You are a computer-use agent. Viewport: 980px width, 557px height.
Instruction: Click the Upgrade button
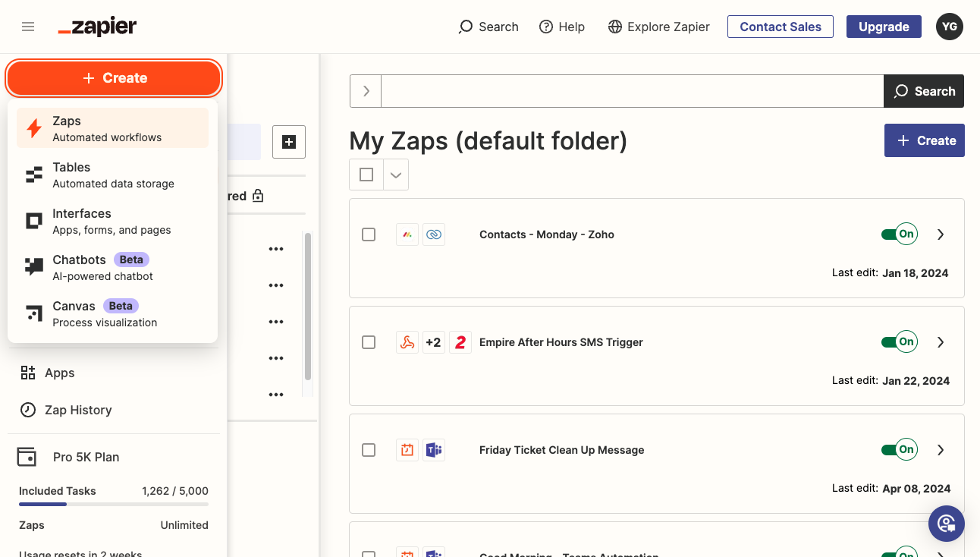point(884,27)
